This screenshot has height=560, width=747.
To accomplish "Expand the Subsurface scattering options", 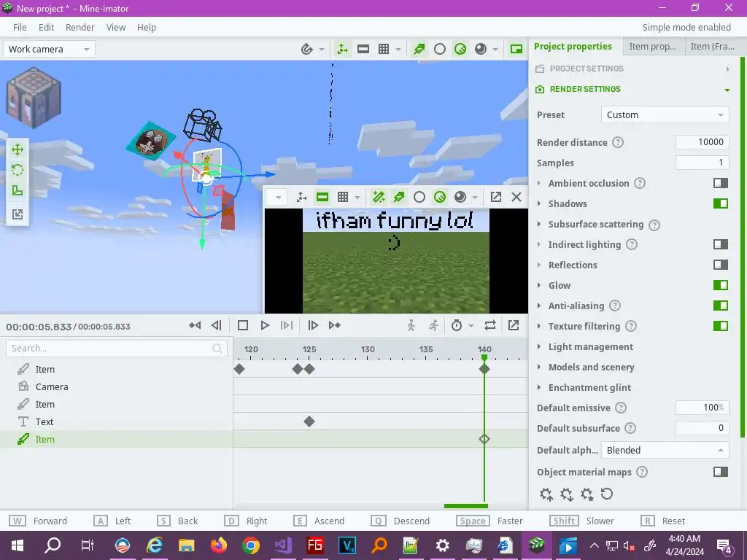I will [x=539, y=224].
